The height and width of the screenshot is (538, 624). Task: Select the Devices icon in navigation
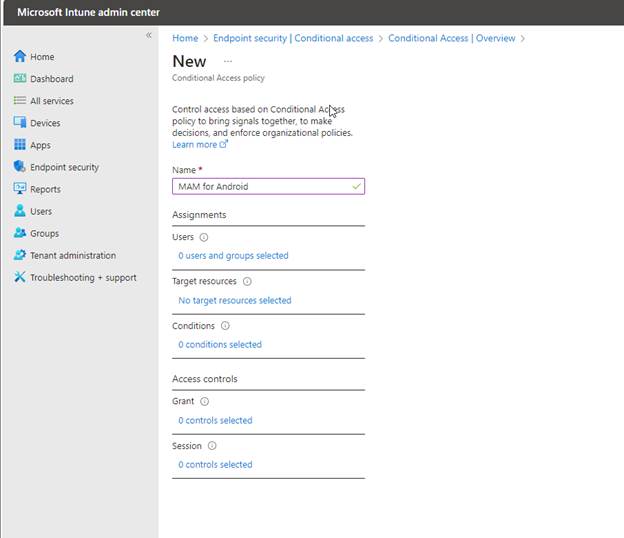(x=20, y=123)
